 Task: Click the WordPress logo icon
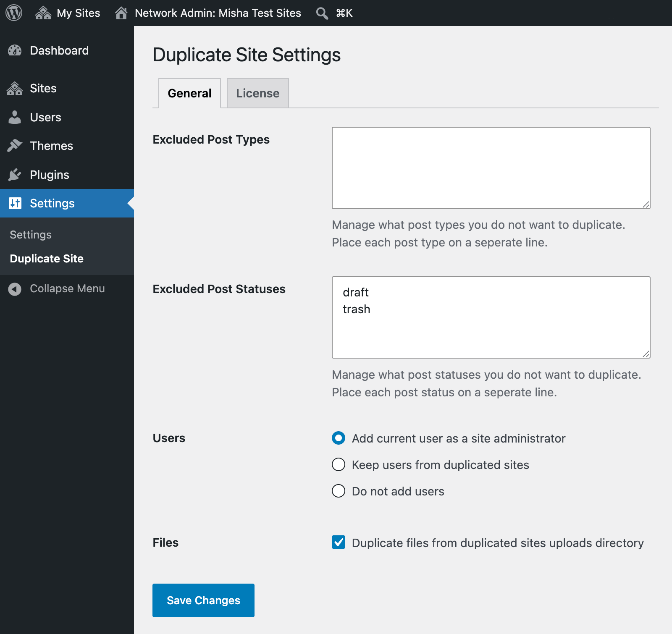14,13
